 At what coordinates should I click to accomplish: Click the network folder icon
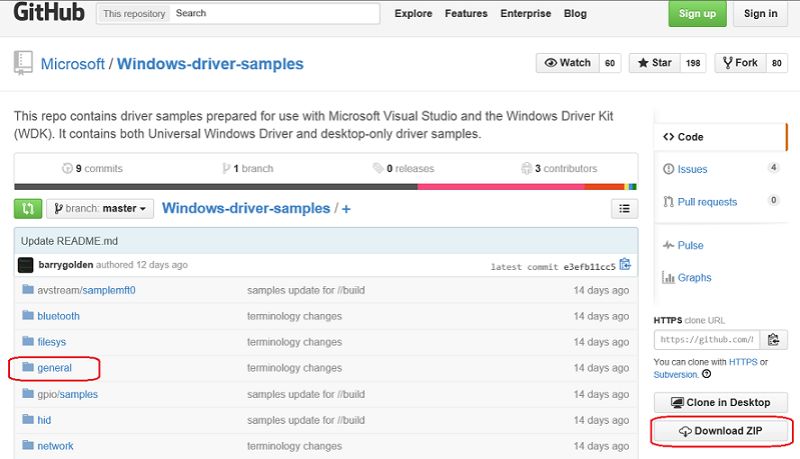[28, 445]
